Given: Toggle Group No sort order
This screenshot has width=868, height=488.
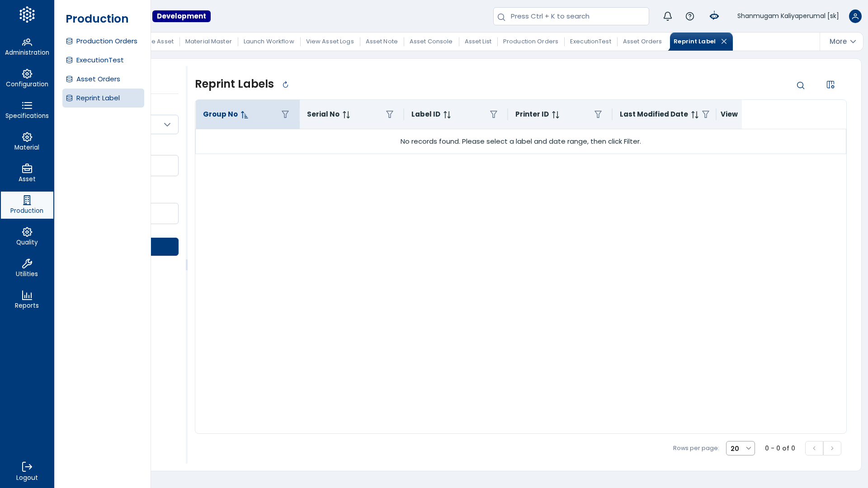Looking at the screenshot, I should [x=245, y=115].
